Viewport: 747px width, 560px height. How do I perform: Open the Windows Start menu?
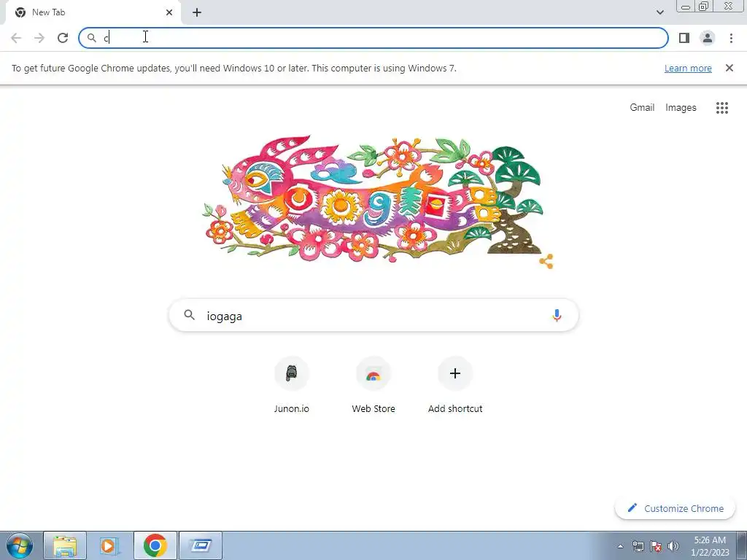click(20, 545)
